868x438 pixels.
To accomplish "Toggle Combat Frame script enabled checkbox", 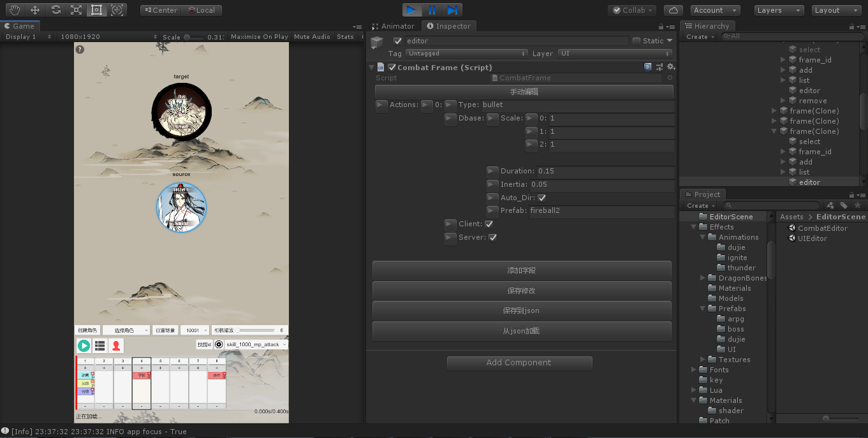I will click(x=392, y=67).
